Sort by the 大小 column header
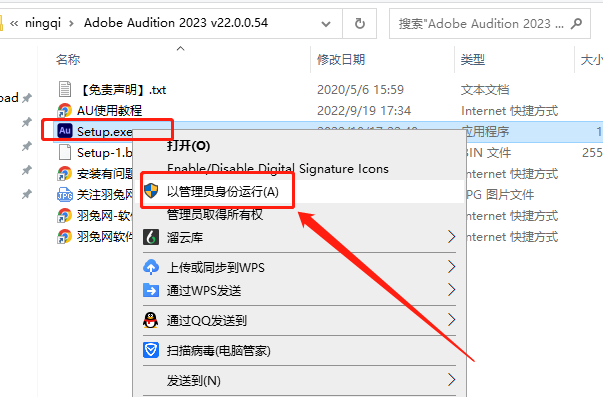Image resolution: width=603 pixels, height=397 pixels. [591, 60]
